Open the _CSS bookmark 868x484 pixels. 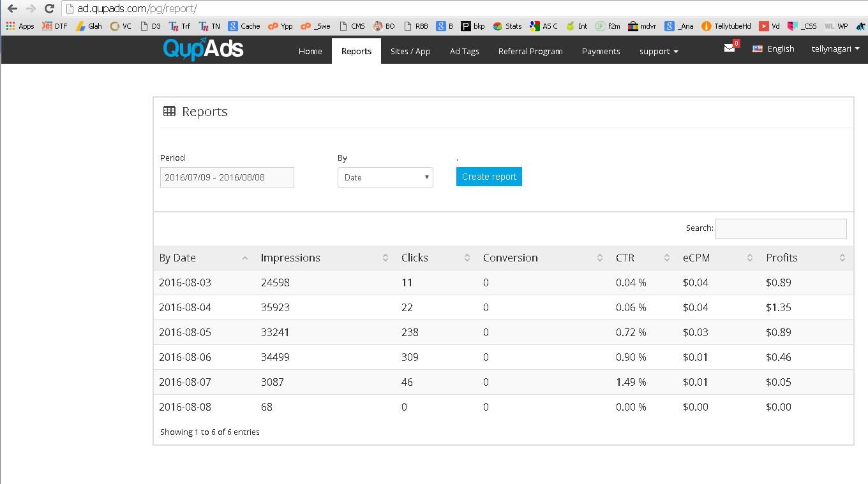point(802,26)
